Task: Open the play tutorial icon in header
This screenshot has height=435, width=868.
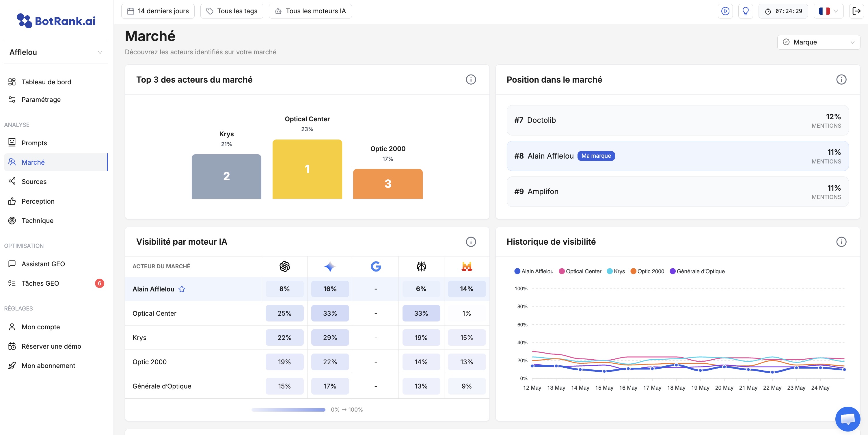Action: tap(725, 11)
